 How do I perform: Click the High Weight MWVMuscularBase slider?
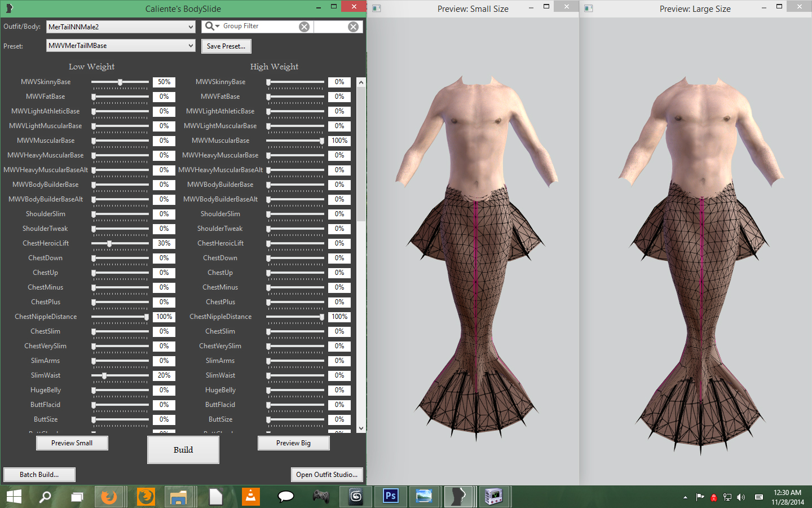295,141
